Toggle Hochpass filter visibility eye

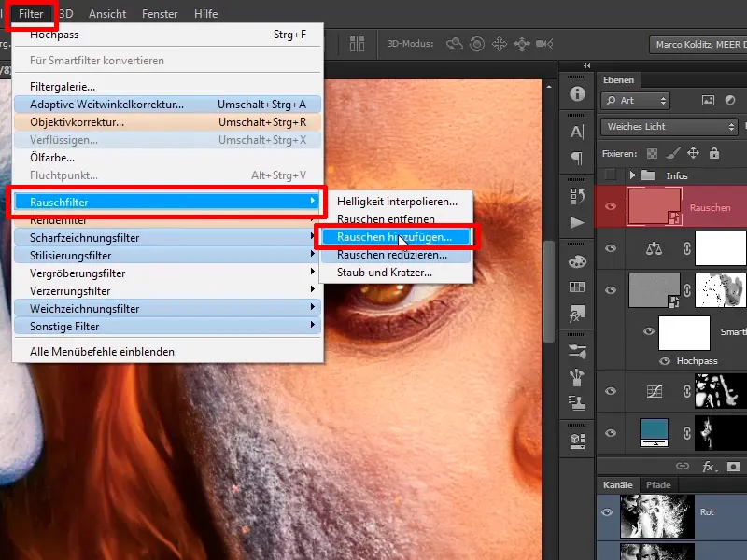665,361
